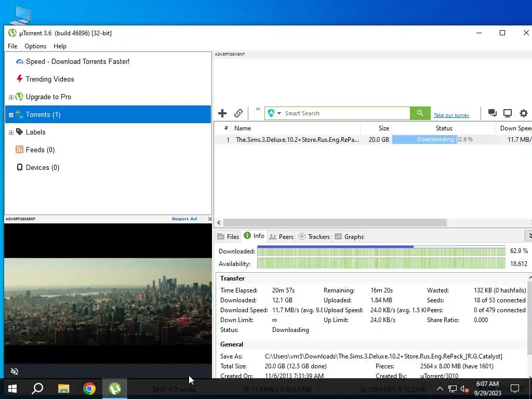Unmute the advertisement video
Image resolution: width=532 pixels, height=399 pixels.
pyautogui.click(x=14, y=371)
